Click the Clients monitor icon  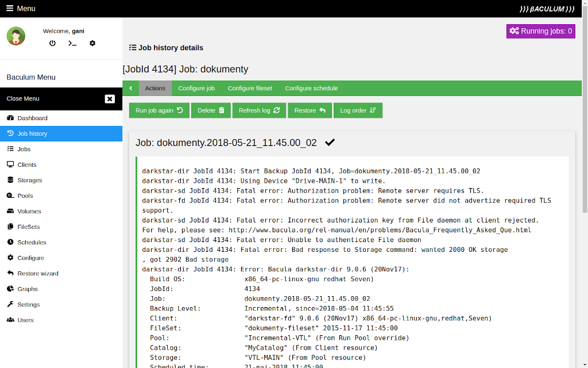(10, 164)
